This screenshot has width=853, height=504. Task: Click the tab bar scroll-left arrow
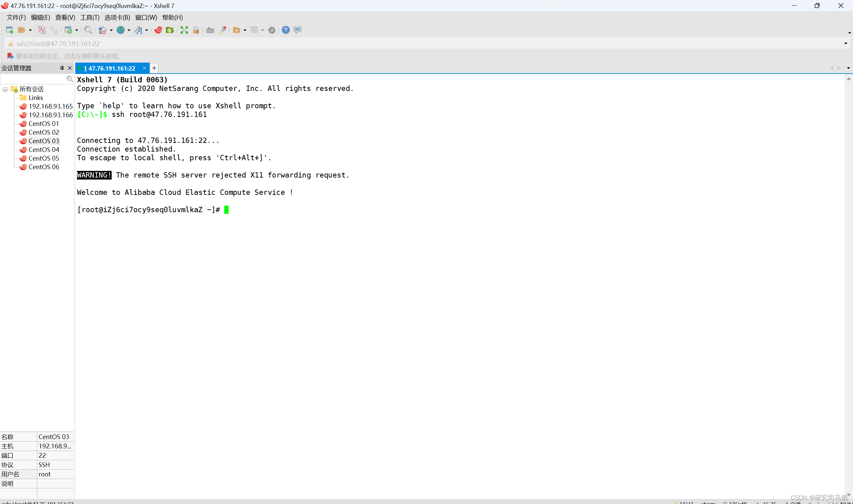pos(832,68)
